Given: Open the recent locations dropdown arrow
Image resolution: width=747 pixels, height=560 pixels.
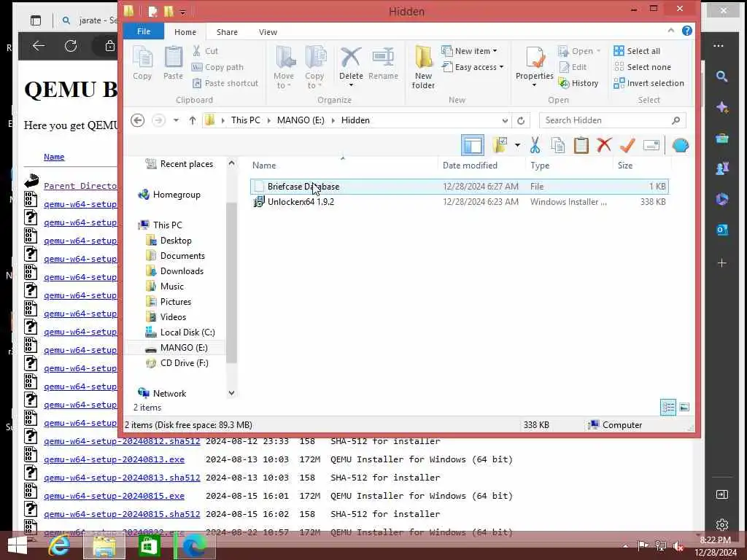Looking at the screenshot, I should point(176,120).
